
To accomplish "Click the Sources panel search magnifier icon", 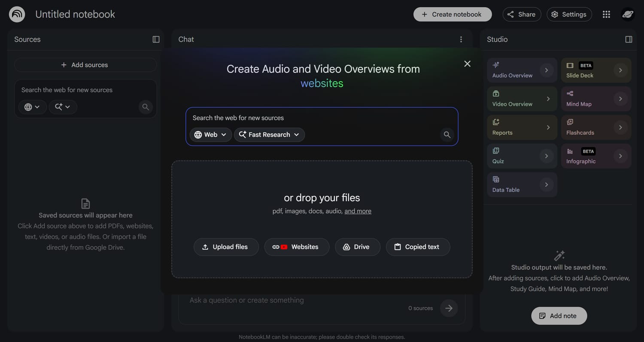I will [146, 107].
